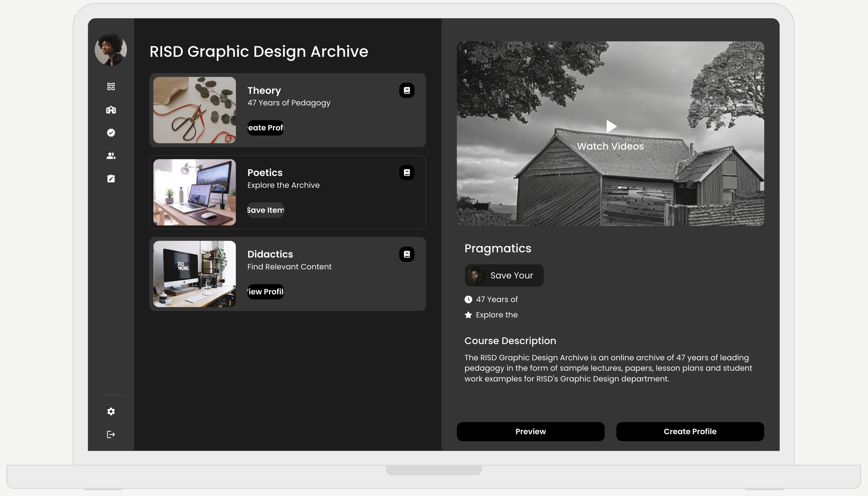Open the Theory card thumbnail with scissors
868x496 pixels.
[x=194, y=110]
